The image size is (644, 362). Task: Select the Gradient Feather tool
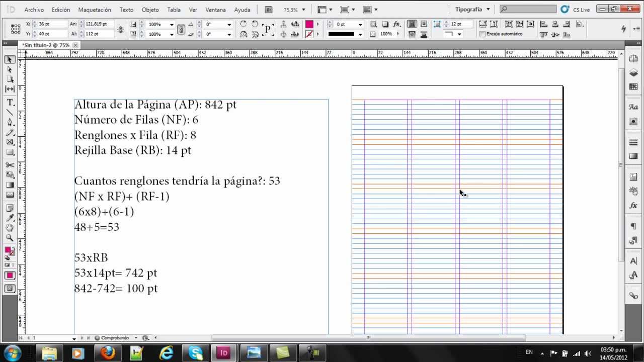click(10, 195)
